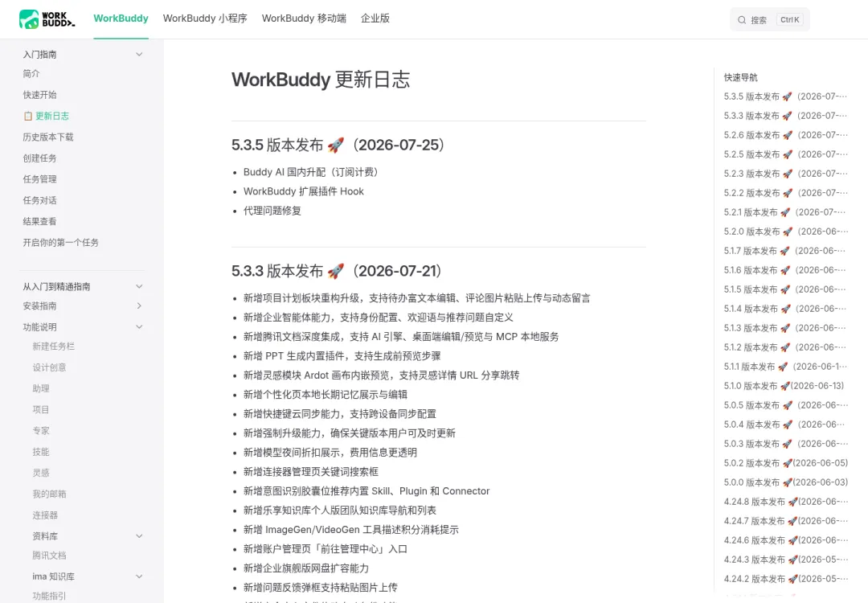The height and width of the screenshot is (603, 868).
Task: Jump to 4.24.8 in quick navigation
Action: 785,502
